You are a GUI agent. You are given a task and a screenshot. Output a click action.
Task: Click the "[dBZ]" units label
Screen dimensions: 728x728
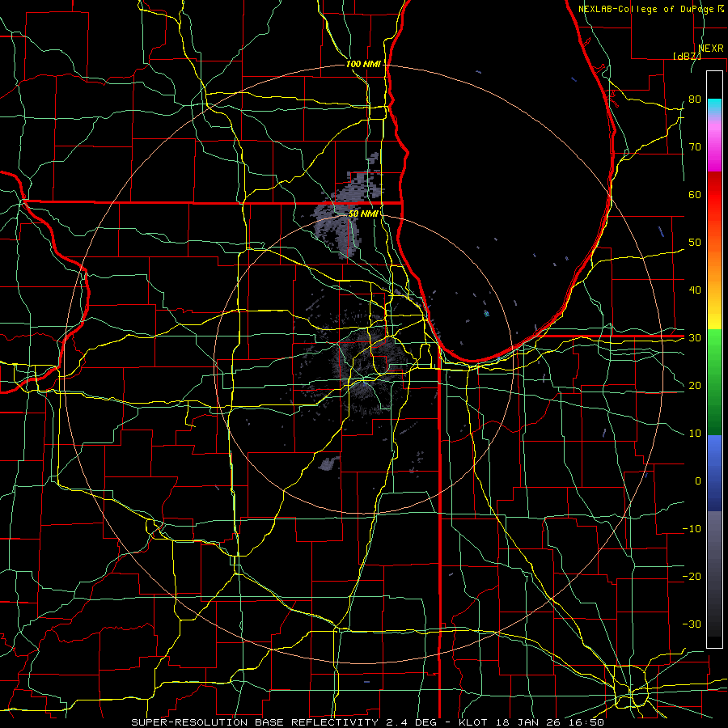(687, 56)
